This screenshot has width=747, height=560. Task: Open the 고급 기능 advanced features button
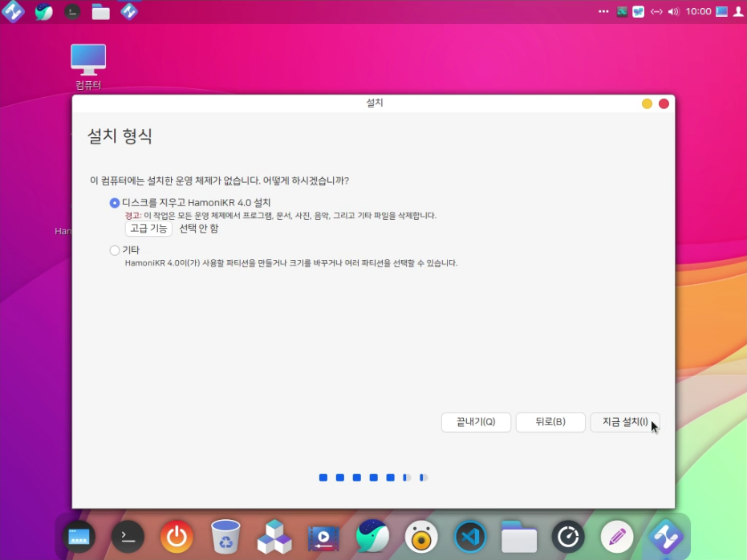point(148,229)
